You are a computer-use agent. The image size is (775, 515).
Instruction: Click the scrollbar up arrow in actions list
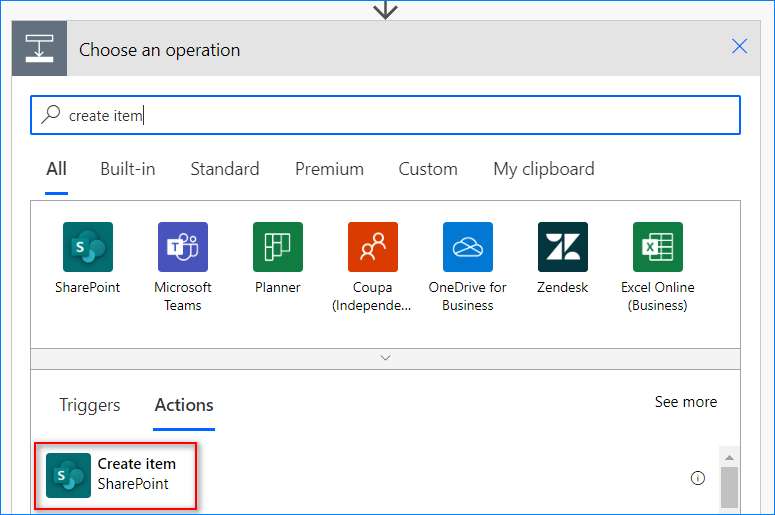coord(729,457)
